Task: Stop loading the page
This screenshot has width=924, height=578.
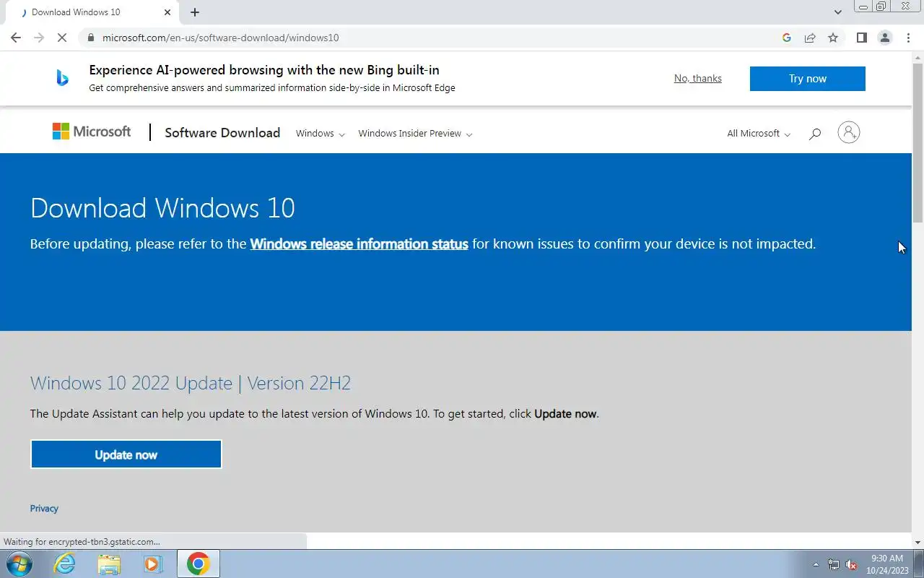Action: coord(62,38)
